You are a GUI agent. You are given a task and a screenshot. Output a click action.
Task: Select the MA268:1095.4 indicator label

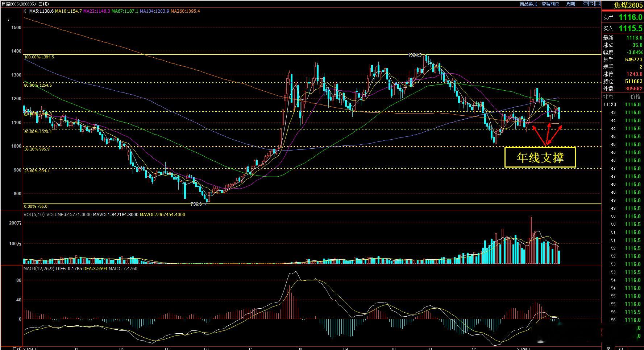(185, 11)
